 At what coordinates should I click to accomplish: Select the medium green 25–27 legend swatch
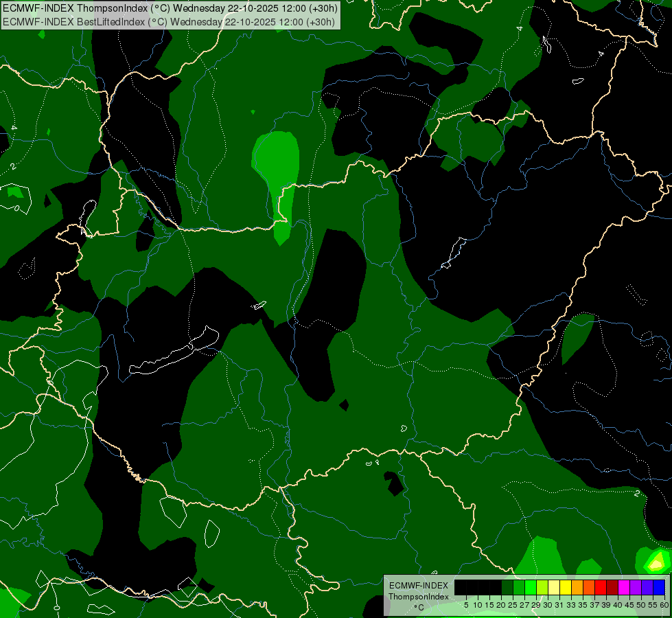point(518,587)
